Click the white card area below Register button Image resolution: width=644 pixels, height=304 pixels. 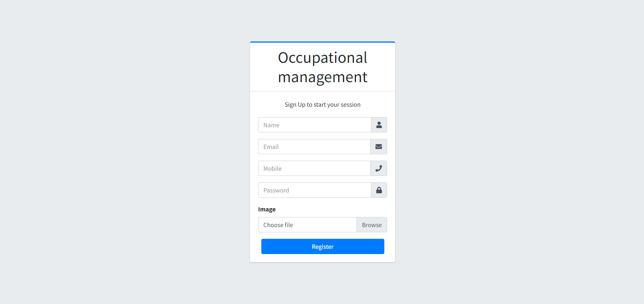[323, 258]
